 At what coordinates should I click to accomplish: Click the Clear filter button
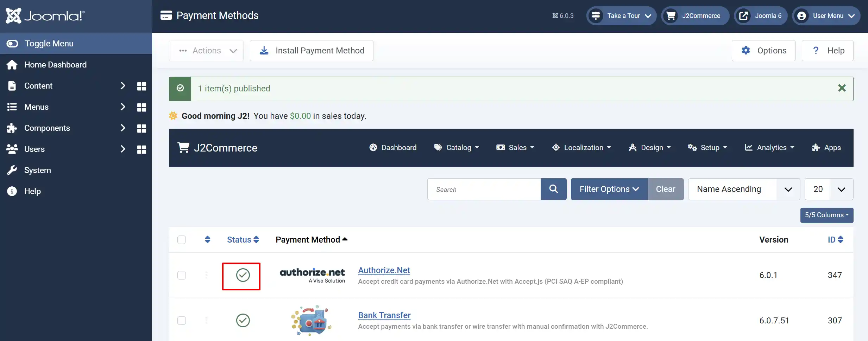(x=666, y=189)
